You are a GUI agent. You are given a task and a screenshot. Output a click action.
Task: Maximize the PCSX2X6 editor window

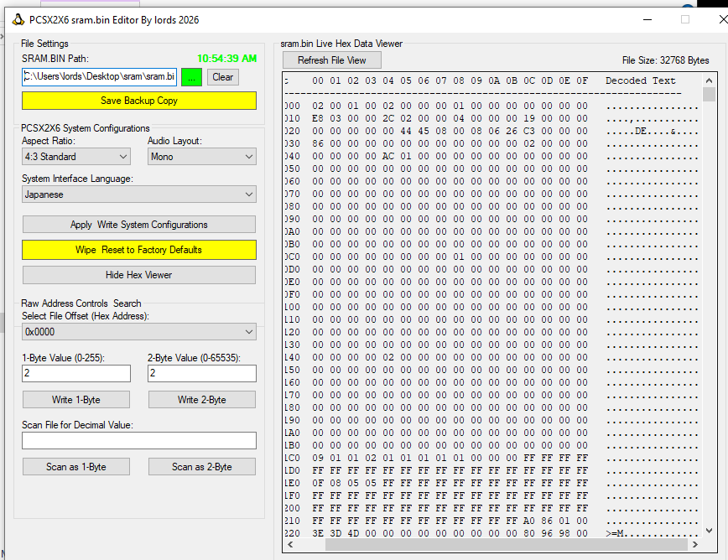point(685,19)
